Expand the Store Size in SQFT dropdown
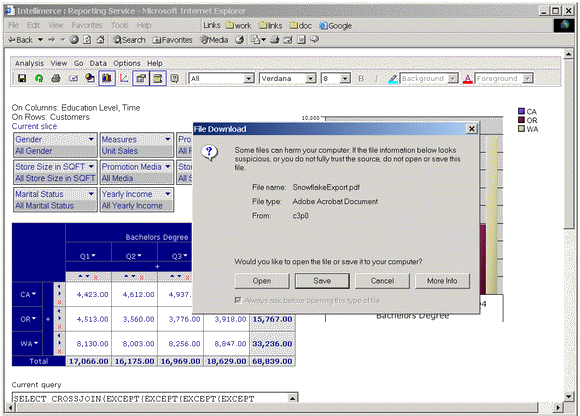 pos(91,166)
